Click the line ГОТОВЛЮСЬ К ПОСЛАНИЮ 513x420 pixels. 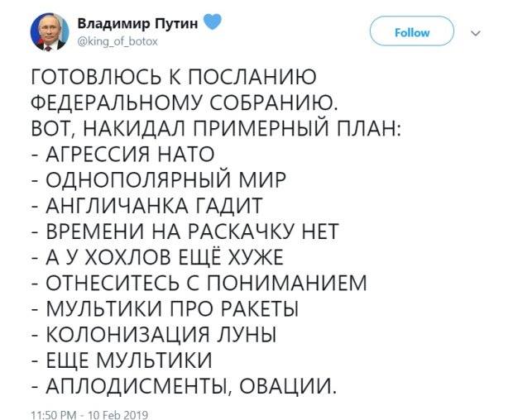click(x=174, y=77)
